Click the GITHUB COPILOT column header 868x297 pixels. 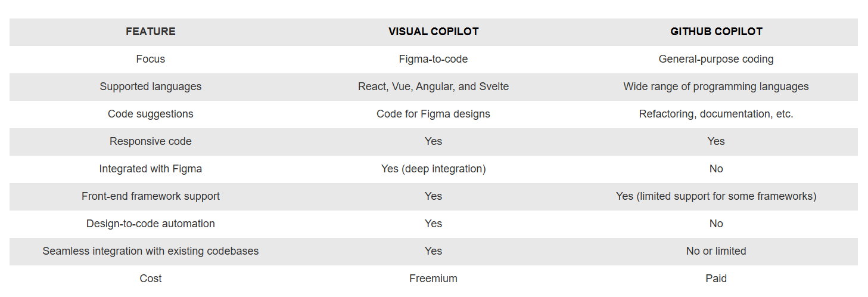(716, 32)
